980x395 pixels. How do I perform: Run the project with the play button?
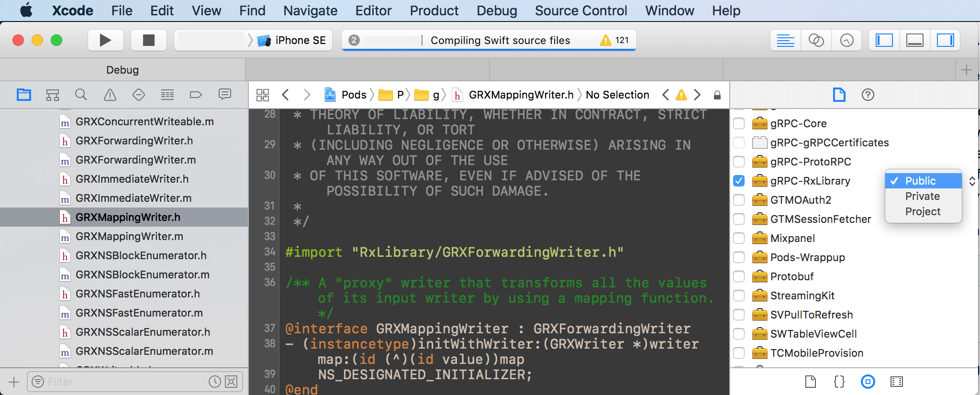105,40
